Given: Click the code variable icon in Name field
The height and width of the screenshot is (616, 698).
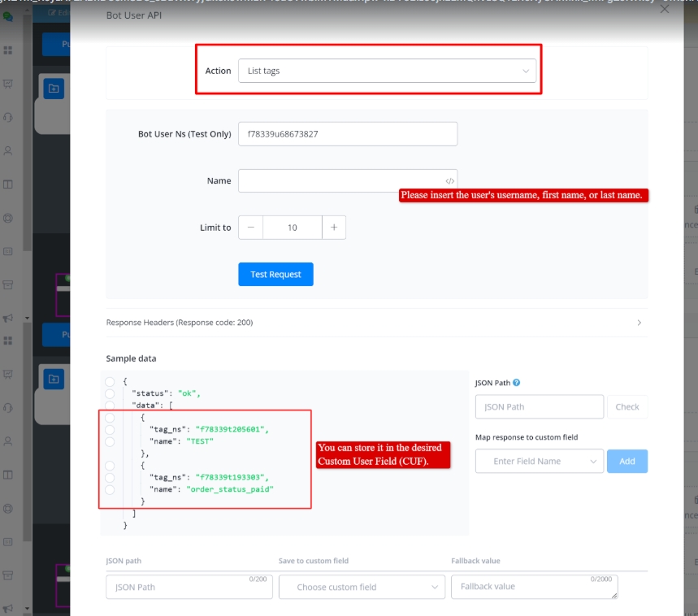Looking at the screenshot, I should (449, 181).
